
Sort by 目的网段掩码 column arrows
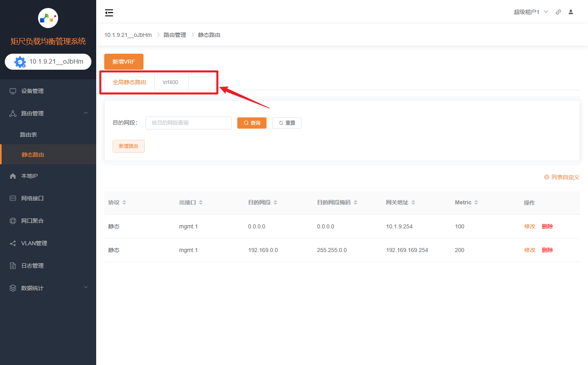356,202
